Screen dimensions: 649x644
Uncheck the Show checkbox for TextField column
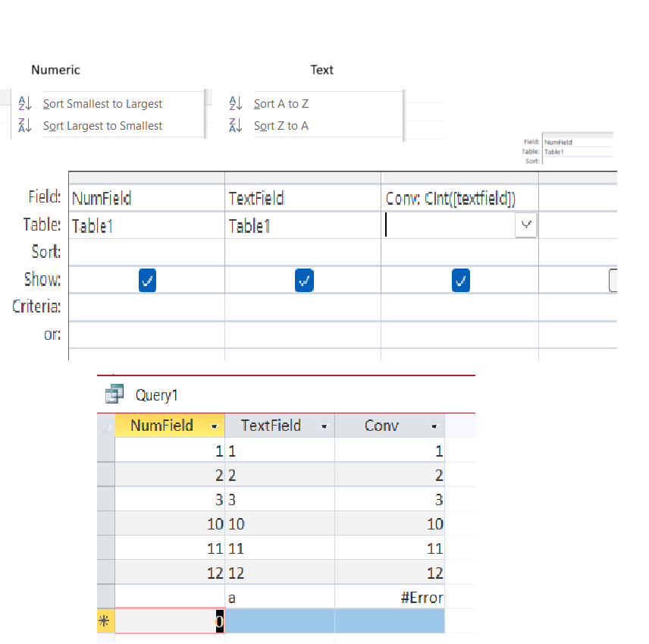(304, 280)
